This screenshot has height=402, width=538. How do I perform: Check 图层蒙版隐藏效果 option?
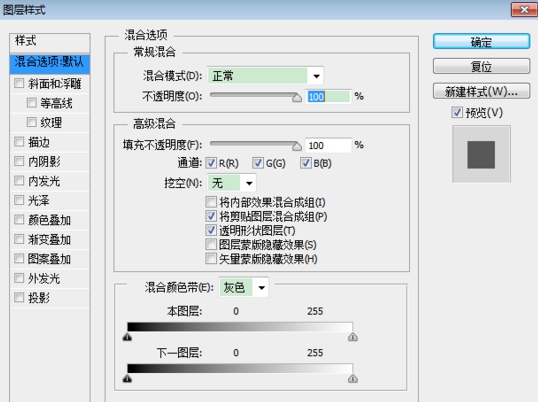click(x=211, y=244)
